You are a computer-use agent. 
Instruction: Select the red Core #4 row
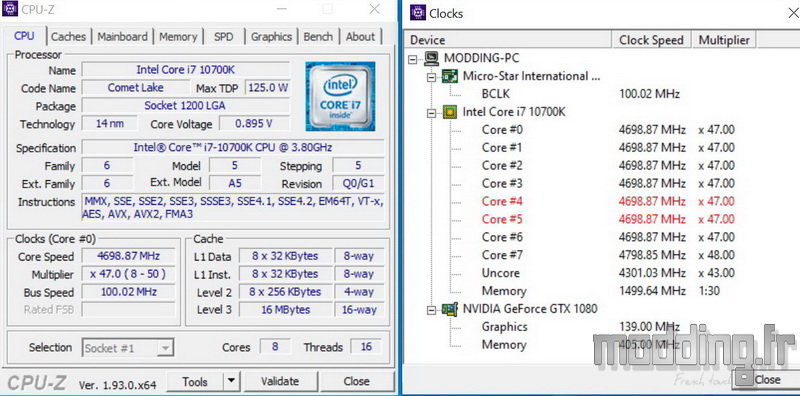click(x=608, y=201)
